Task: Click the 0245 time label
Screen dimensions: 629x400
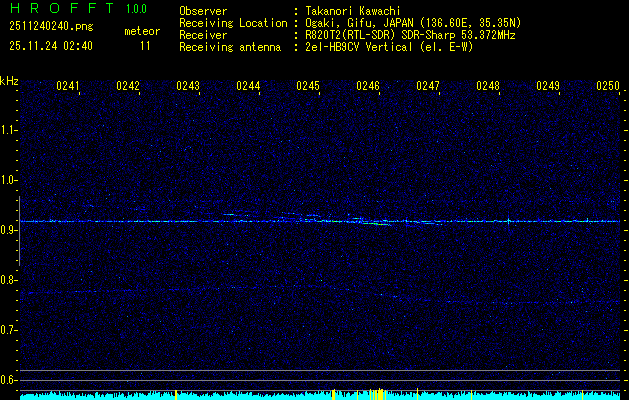Action: (x=308, y=87)
